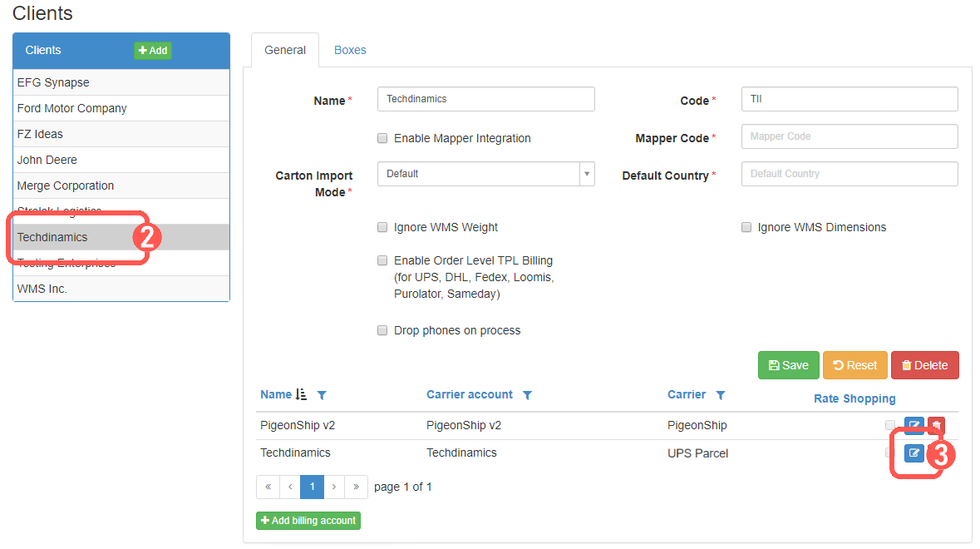Open the FZ Ideas client

pos(121,134)
